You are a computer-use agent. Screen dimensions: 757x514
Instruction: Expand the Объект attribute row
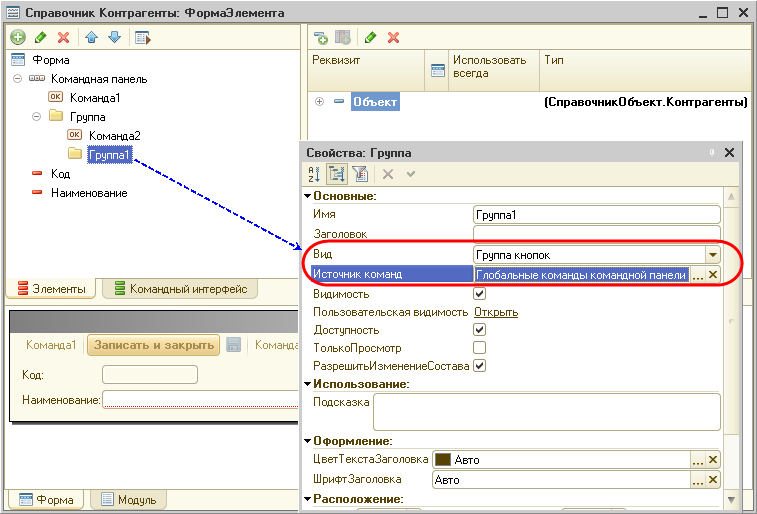[x=320, y=102]
